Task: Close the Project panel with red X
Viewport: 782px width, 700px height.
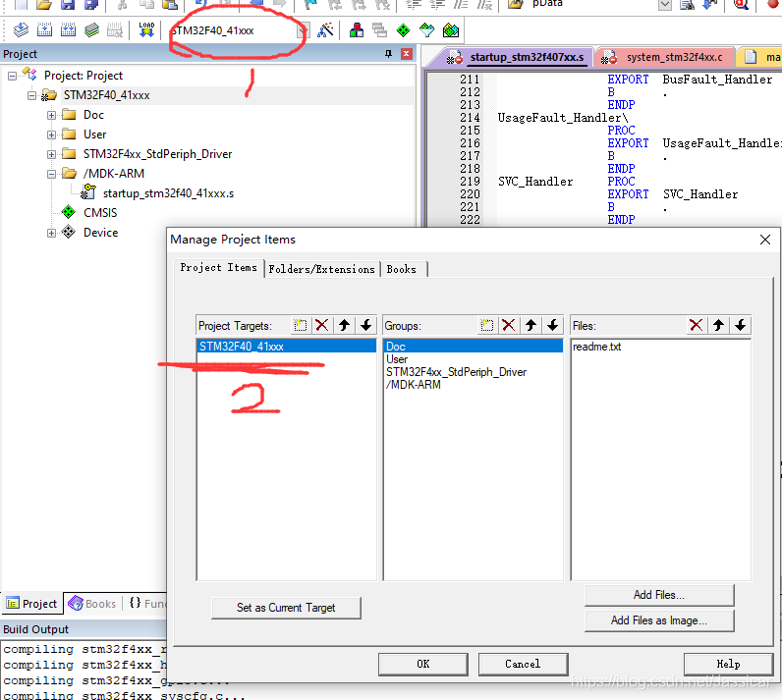Action: tap(407, 54)
